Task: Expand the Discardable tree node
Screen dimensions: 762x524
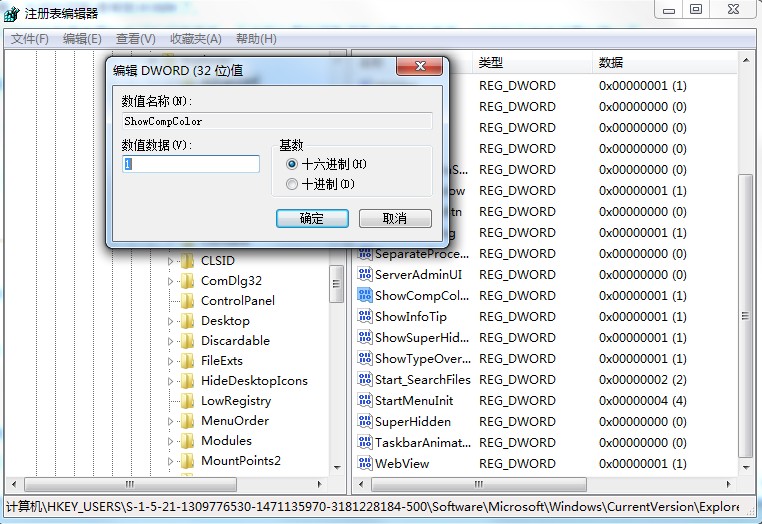Action: coord(170,341)
